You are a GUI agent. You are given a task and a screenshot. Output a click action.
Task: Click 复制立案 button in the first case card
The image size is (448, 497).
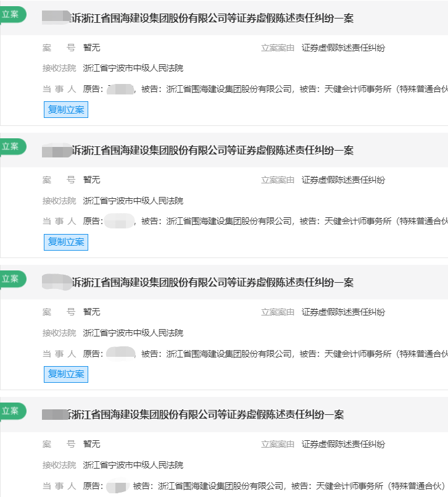[66, 110]
